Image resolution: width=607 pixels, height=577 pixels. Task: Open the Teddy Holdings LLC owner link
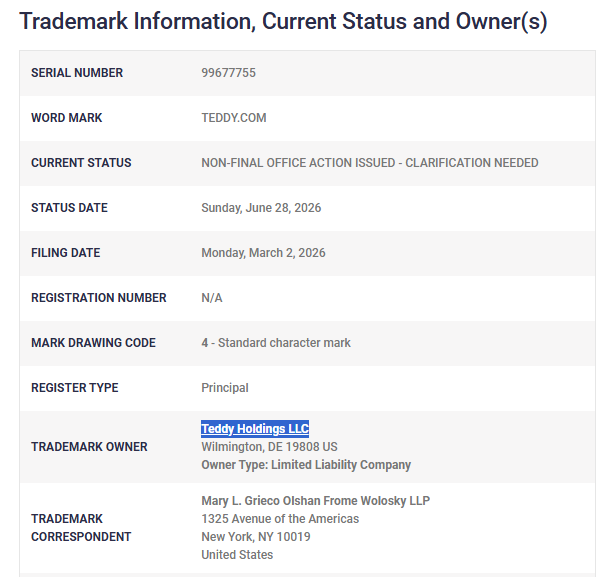coord(255,429)
